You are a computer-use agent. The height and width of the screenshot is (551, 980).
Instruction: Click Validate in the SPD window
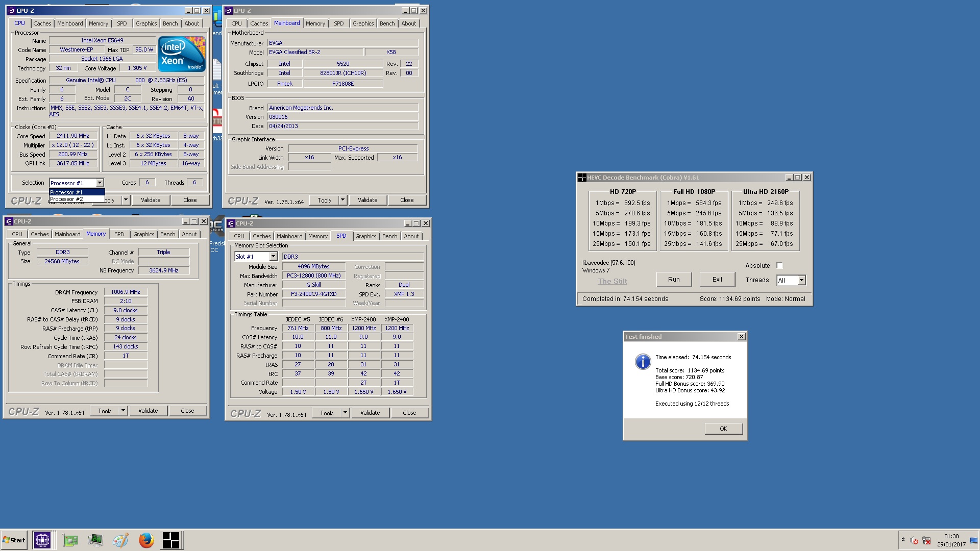click(x=370, y=413)
